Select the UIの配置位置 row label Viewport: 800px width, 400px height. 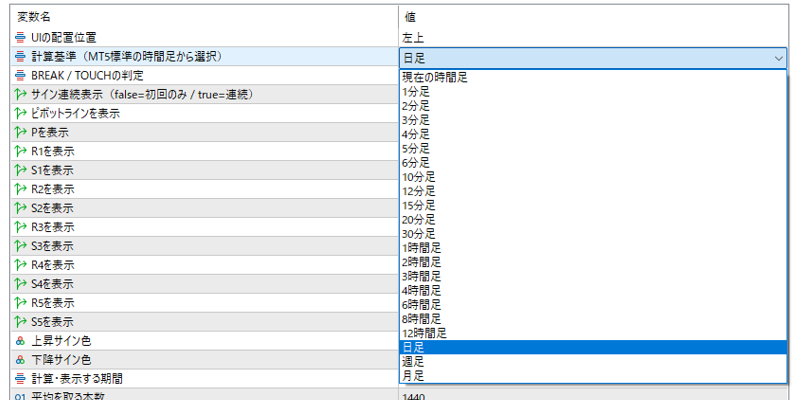tap(63, 37)
